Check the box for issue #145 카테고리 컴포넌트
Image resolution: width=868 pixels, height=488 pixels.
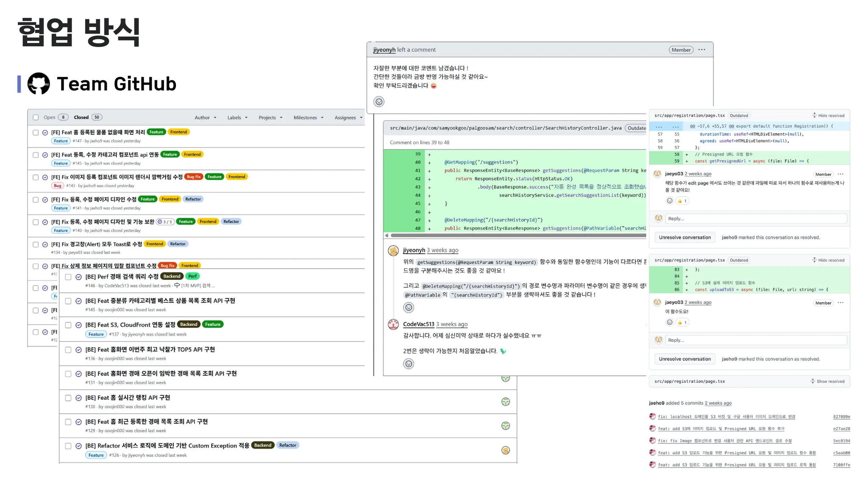tap(36, 155)
